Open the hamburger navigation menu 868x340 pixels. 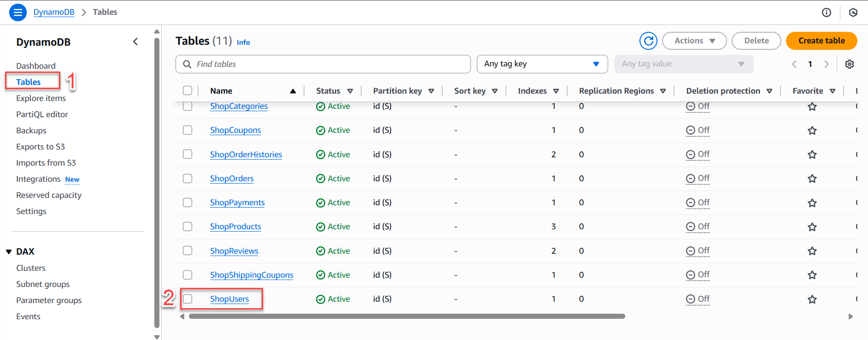18,12
